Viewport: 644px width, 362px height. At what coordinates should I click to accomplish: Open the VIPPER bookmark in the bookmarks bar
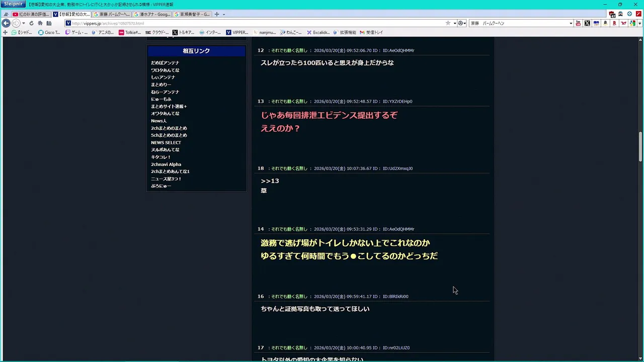237,32
